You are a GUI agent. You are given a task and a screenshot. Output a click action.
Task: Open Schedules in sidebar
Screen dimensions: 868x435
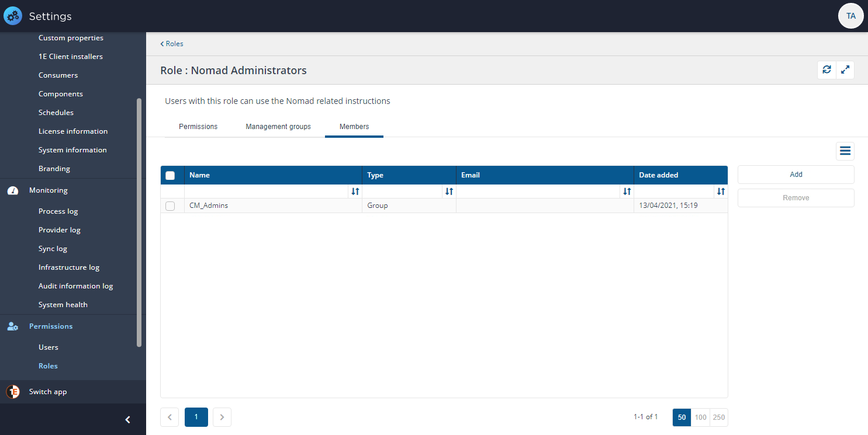[56, 113]
